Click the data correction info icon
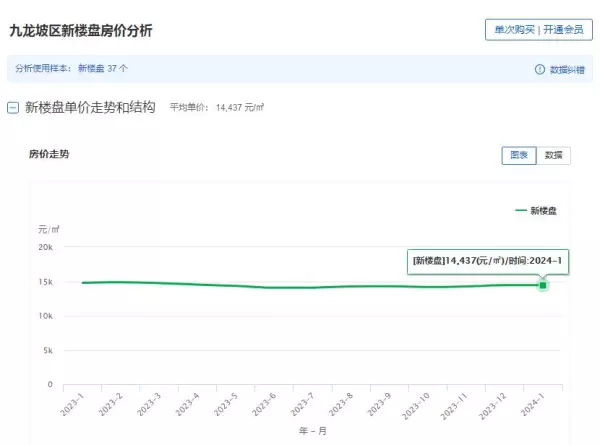This screenshot has width=600, height=445. [x=540, y=69]
